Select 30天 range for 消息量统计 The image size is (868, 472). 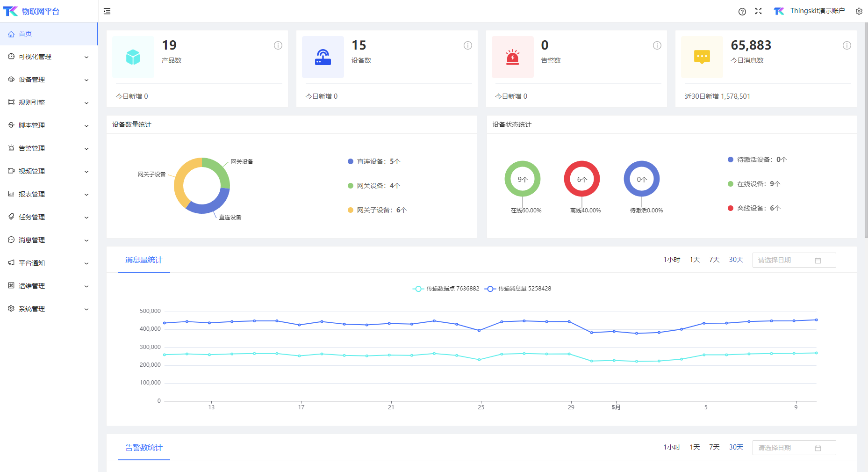click(x=736, y=260)
